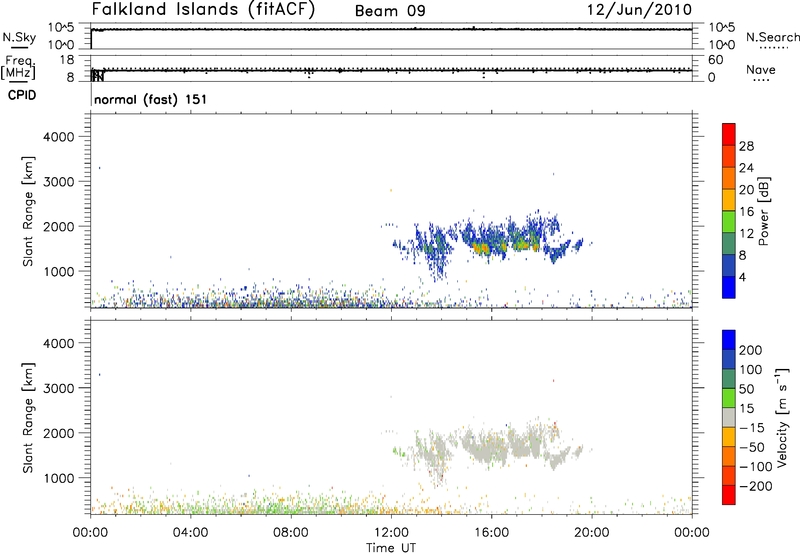
Task: Select the 'Freq. [MHz]' axis label
Action: point(19,68)
